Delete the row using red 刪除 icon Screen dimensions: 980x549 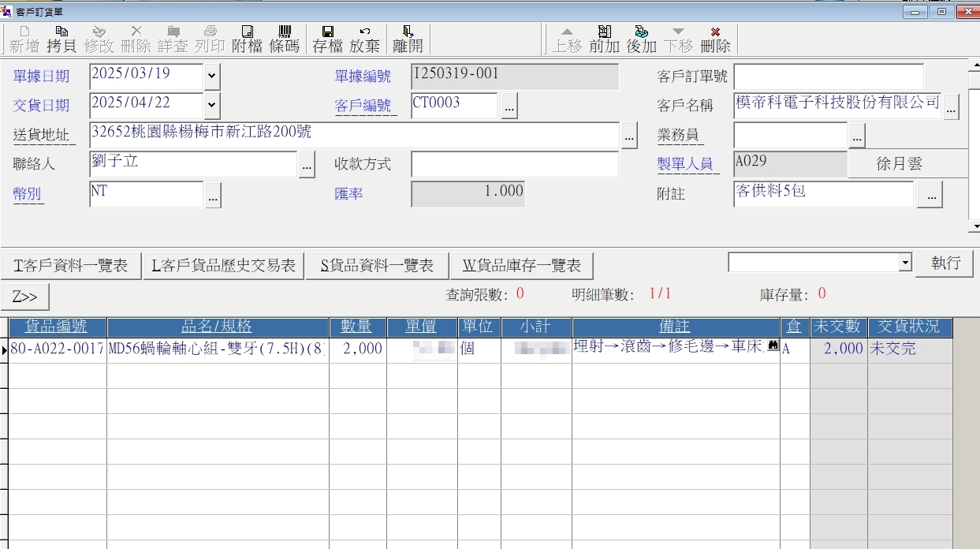tap(715, 39)
